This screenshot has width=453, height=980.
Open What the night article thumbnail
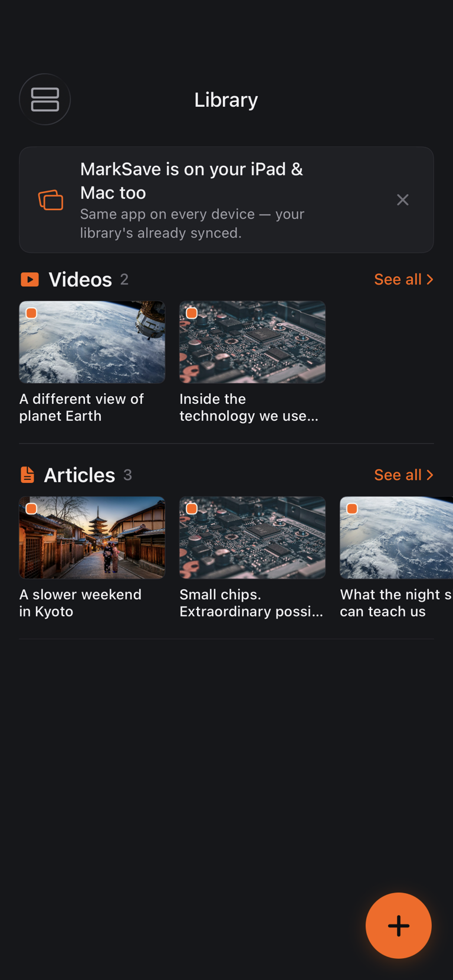[x=396, y=538]
